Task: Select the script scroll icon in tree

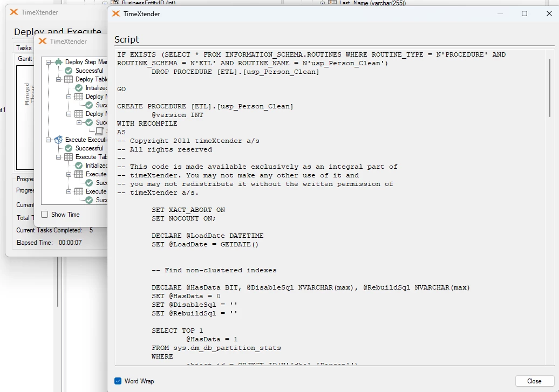Action: (x=99, y=131)
